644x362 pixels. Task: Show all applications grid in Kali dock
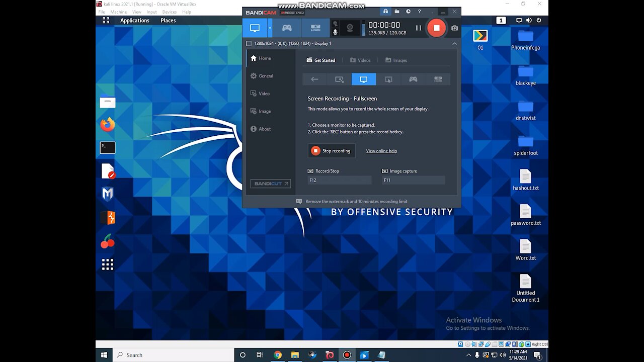(108, 264)
